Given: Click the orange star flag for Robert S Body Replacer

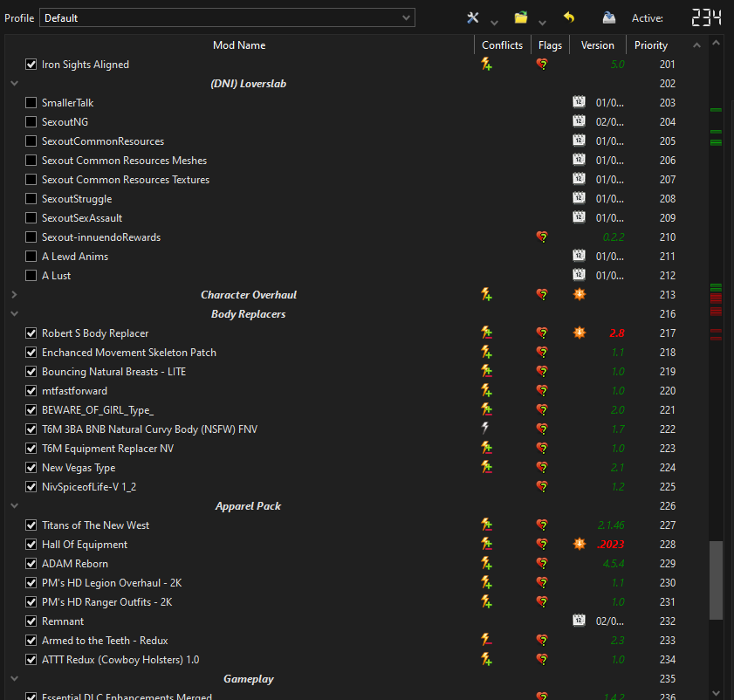Looking at the screenshot, I should coord(579,333).
